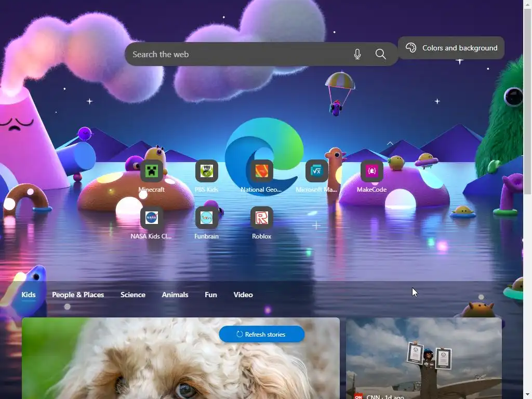Screen dimensions: 532x399
Task: Open the Minecraft quick link icon
Action: tap(152, 171)
